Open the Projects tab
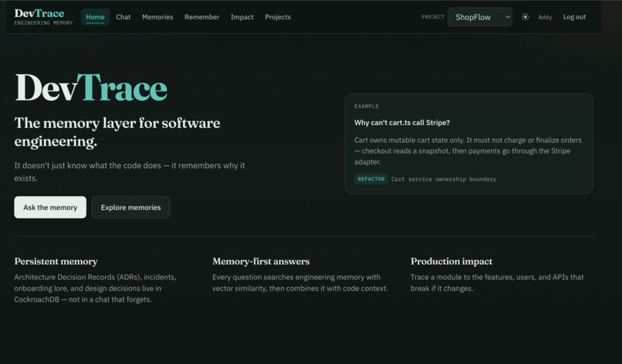622x364 pixels. (x=278, y=17)
